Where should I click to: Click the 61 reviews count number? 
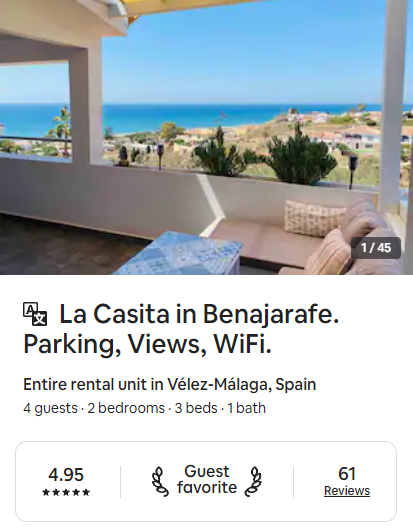[347, 474]
